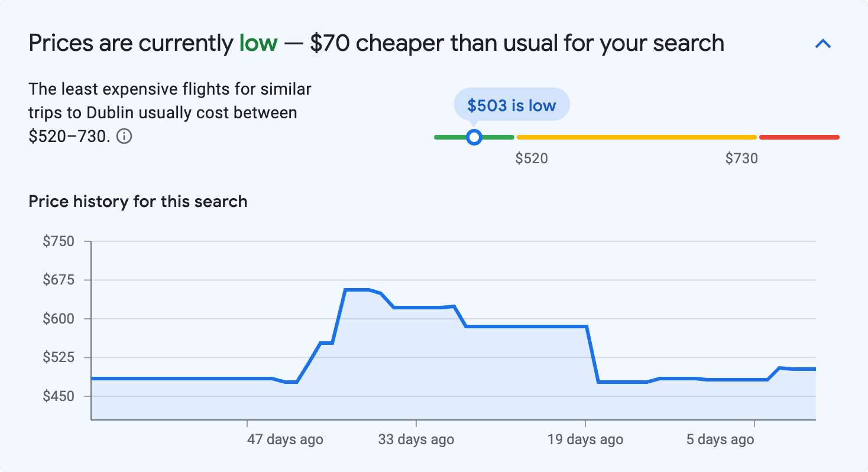The image size is (868, 472).
Task: Select the slider thumb marker on price bar
Action: click(x=474, y=137)
